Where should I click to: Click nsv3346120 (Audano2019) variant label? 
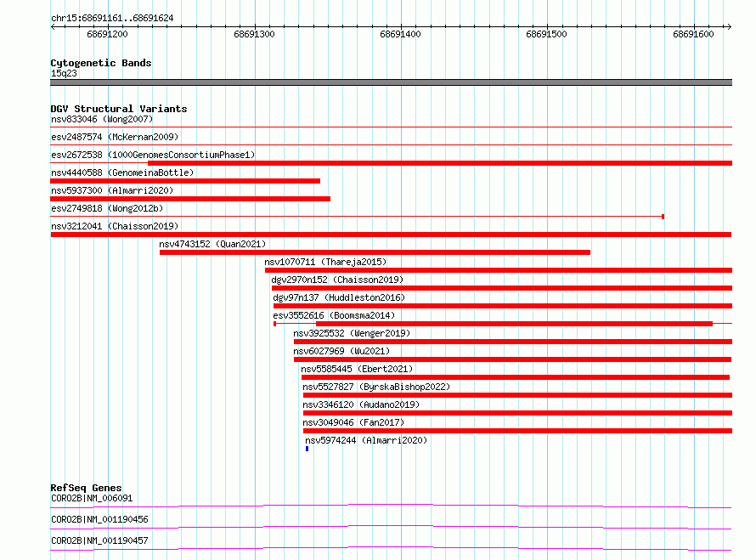pos(361,404)
